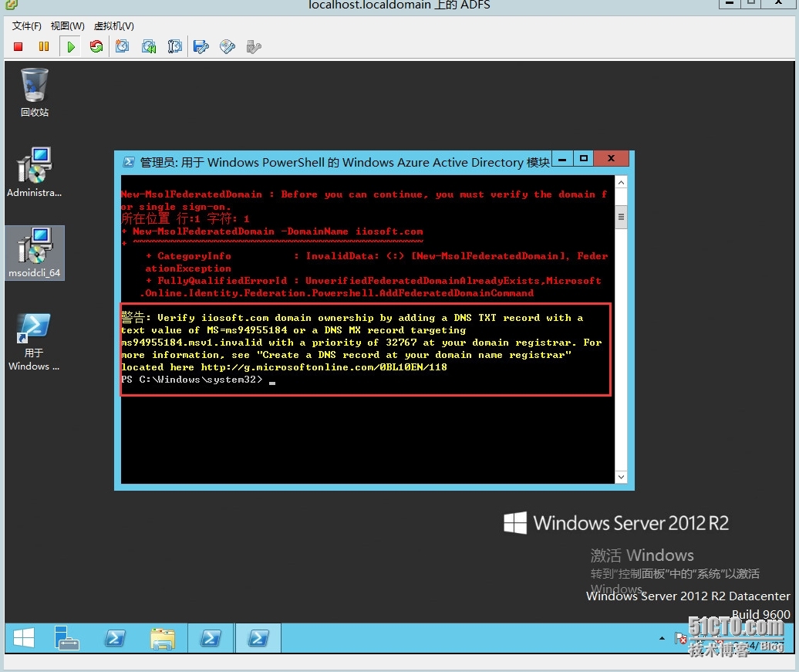The width and height of the screenshot is (799, 672).
Task: Click the USB device toolbar icon
Action: point(253,47)
